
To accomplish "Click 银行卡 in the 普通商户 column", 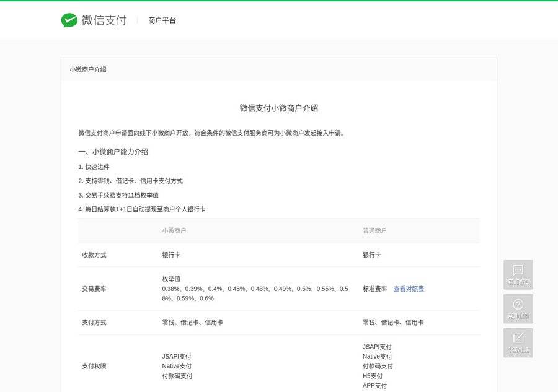I will (x=371, y=255).
